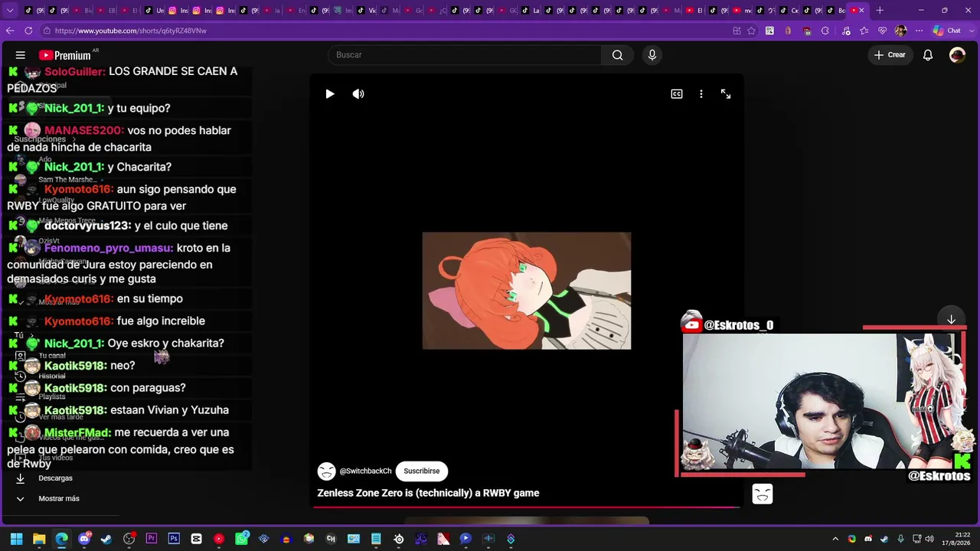Screen dimensions: 980x551
Task: Click the @Eskrotos_0 overlay label
Action: [738, 325]
